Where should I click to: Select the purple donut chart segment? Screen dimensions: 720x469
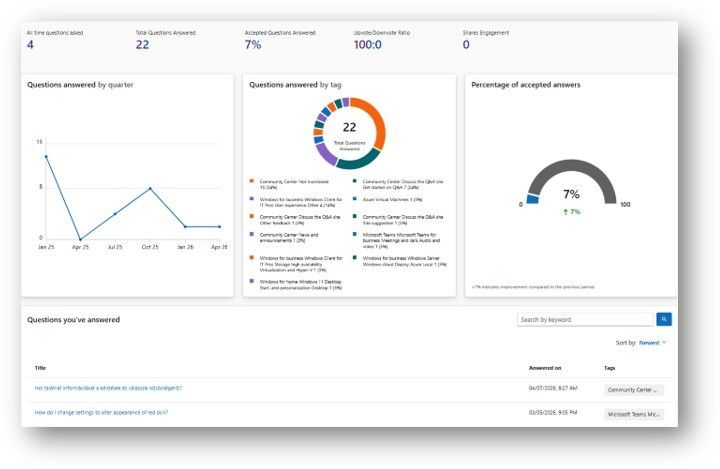pos(326,154)
